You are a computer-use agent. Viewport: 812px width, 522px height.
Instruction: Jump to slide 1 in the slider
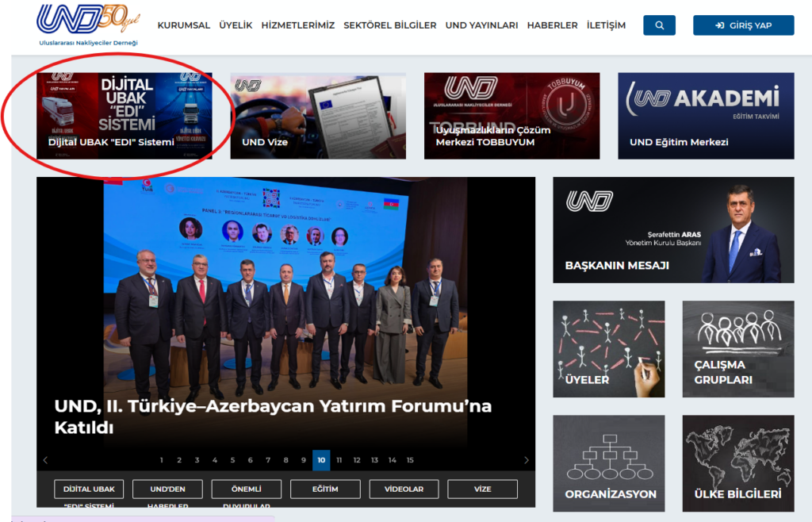point(162,460)
